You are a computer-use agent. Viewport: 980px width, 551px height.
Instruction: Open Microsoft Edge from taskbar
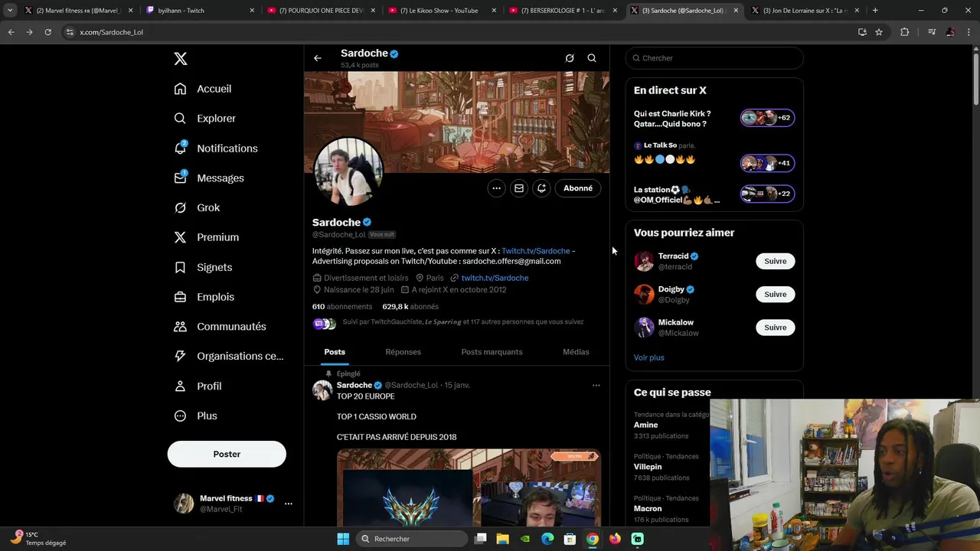click(547, 539)
